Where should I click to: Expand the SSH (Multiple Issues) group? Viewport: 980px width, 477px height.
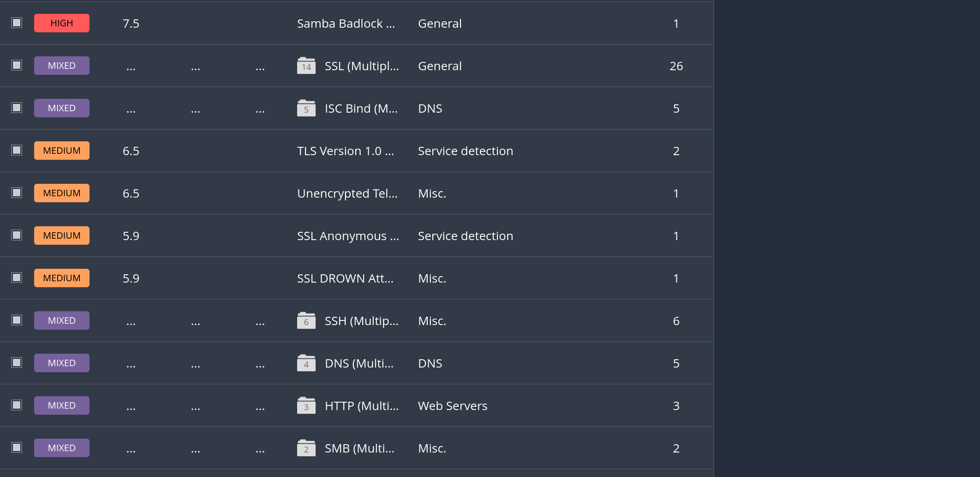coord(361,321)
